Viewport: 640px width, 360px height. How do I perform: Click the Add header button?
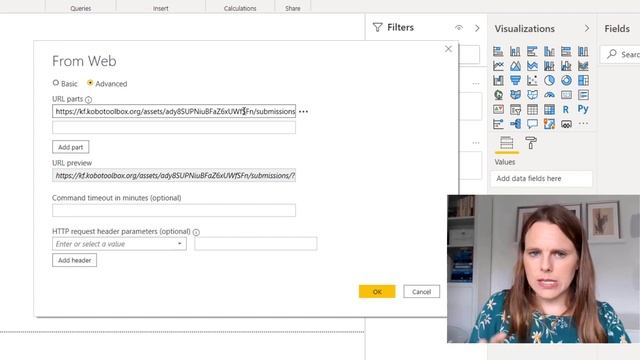coord(74,260)
